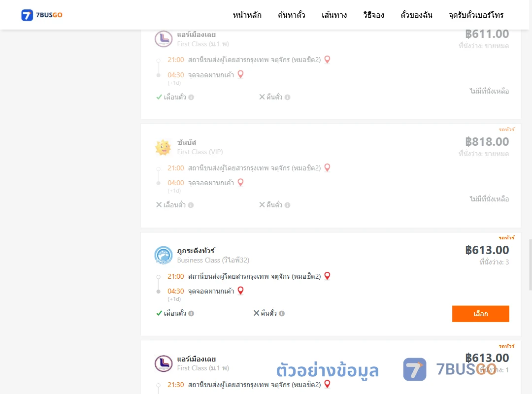The height and width of the screenshot is (394, 532).
Task: Click Business Class (วีไอพี32) label
Action: pos(213,261)
